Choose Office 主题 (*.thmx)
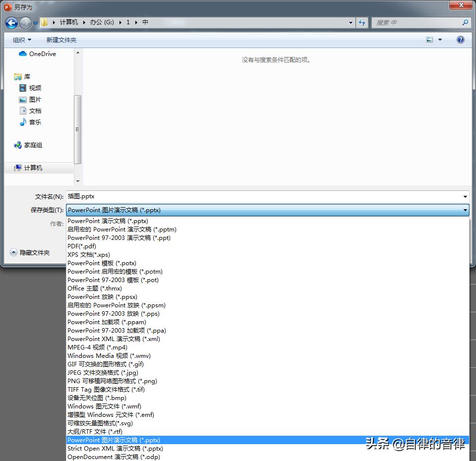 click(x=267, y=288)
